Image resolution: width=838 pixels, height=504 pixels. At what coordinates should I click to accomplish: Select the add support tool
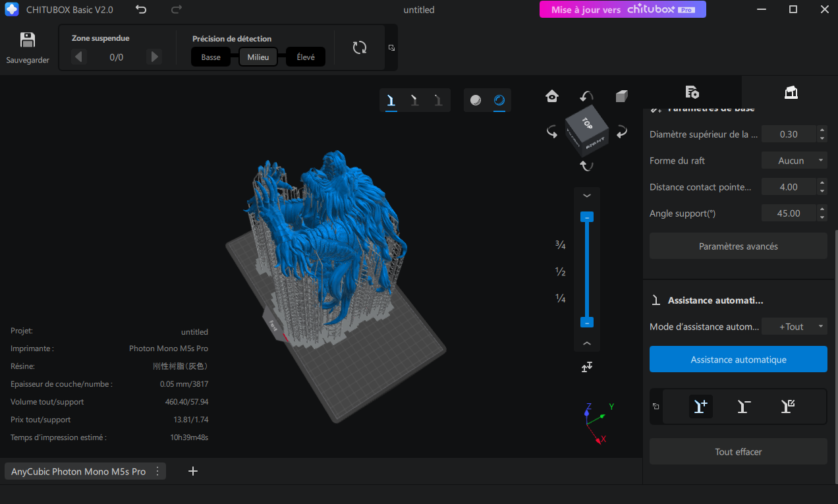pos(700,406)
